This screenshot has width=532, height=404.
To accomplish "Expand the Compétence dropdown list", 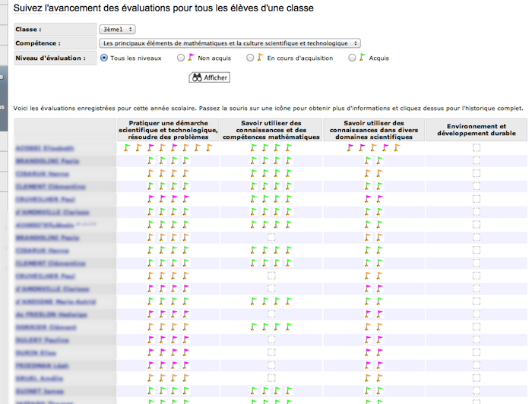I will (x=230, y=44).
